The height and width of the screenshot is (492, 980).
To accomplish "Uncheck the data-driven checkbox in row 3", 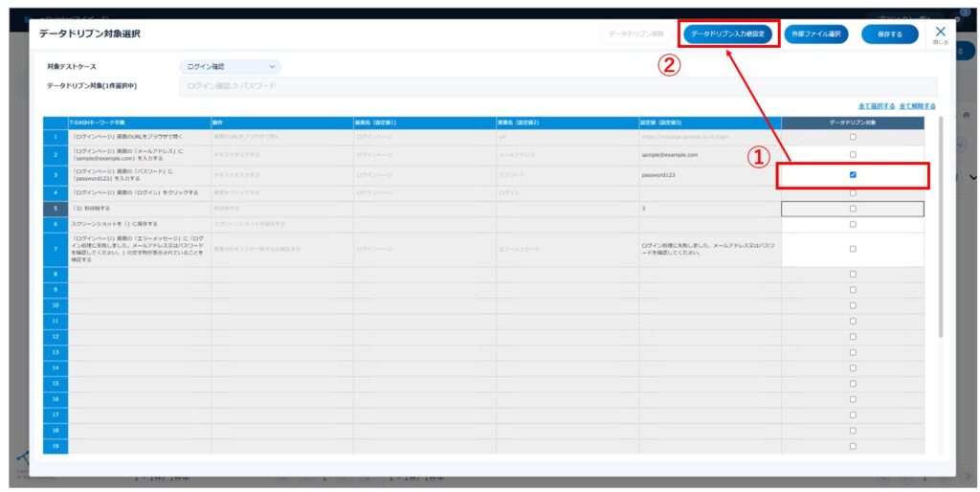I will (x=853, y=175).
